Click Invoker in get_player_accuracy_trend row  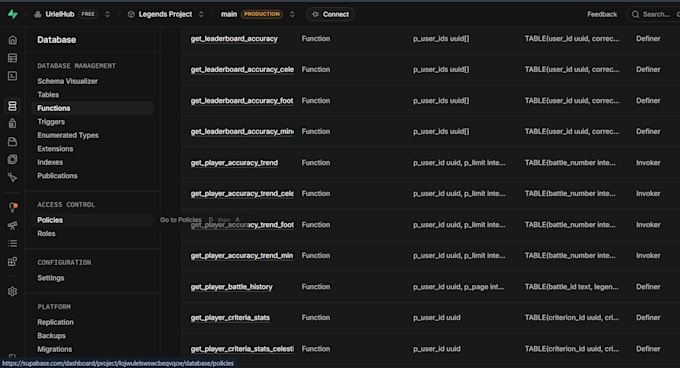(648, 163)
